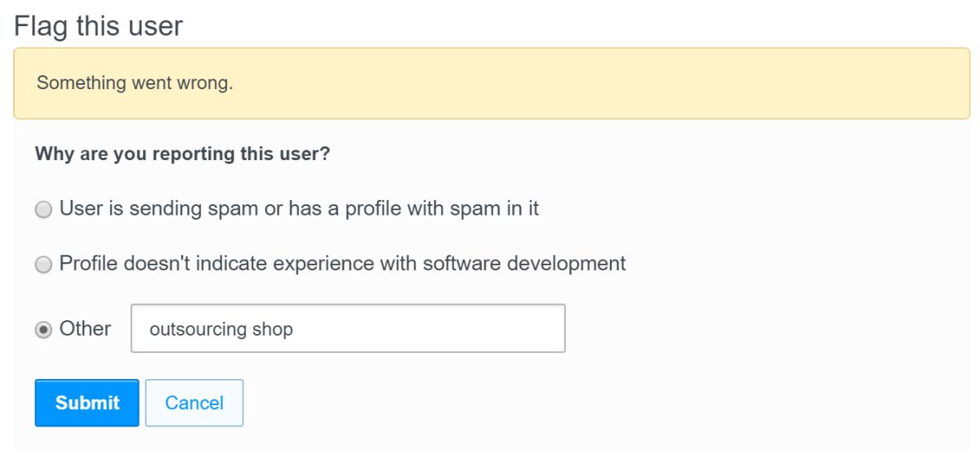Click the empty right end of the reason field

coord(506,329)
